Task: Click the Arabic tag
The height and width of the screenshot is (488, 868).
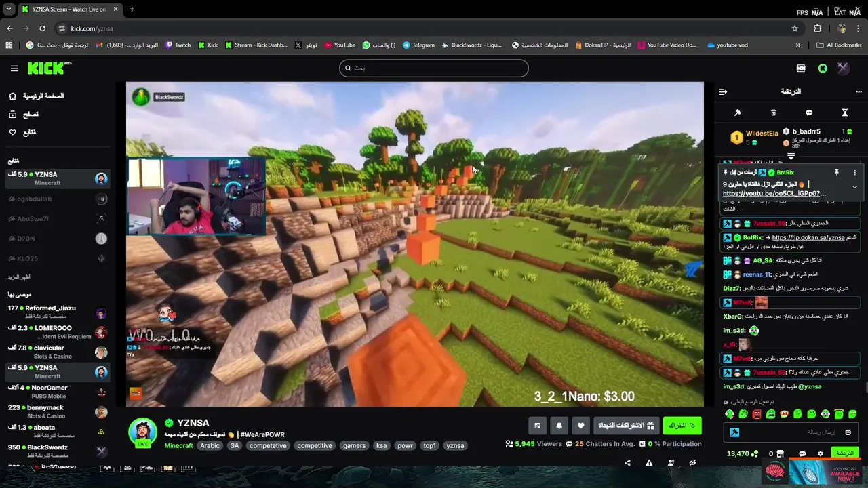Action: [x=210, y=445]
